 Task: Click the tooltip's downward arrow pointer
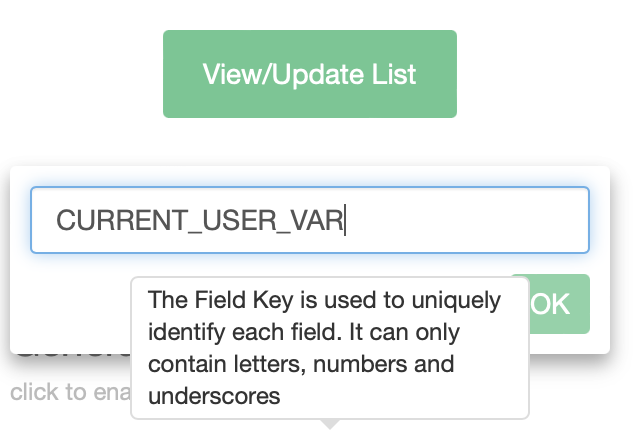coord(330,424)
